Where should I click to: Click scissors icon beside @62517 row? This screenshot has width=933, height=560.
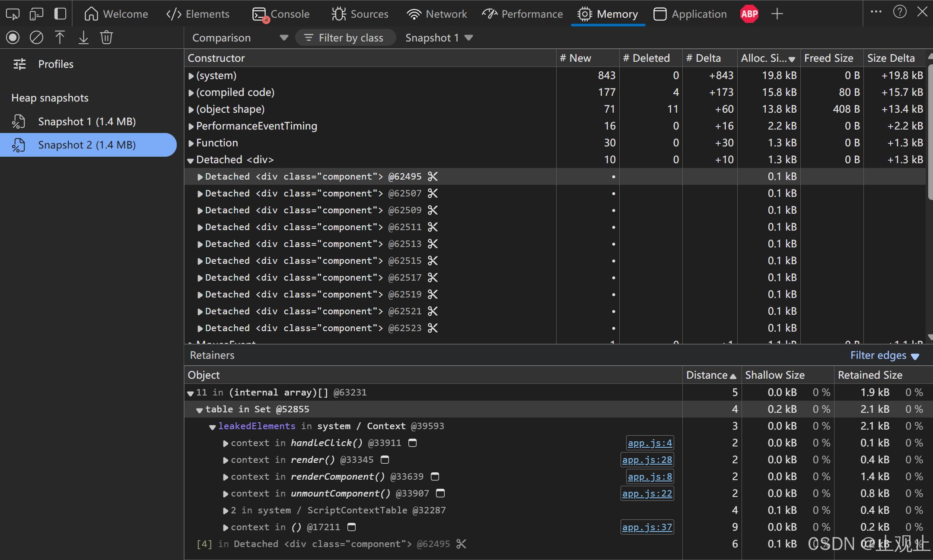(x=433, y=278)
